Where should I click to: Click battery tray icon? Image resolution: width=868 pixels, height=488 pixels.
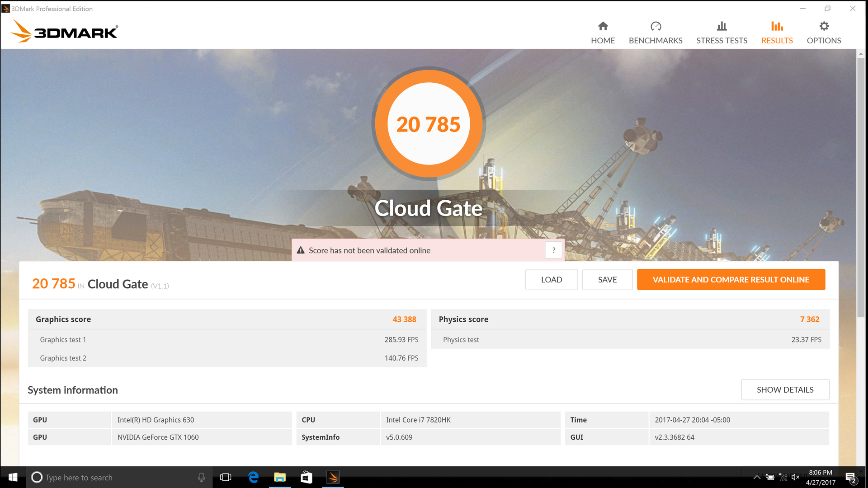(770, 477)
